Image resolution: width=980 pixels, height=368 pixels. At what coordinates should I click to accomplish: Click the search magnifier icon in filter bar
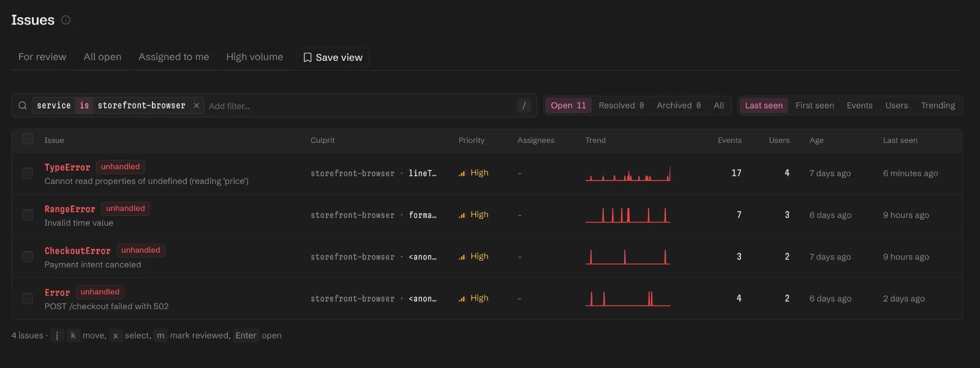[x=22, y=105]
